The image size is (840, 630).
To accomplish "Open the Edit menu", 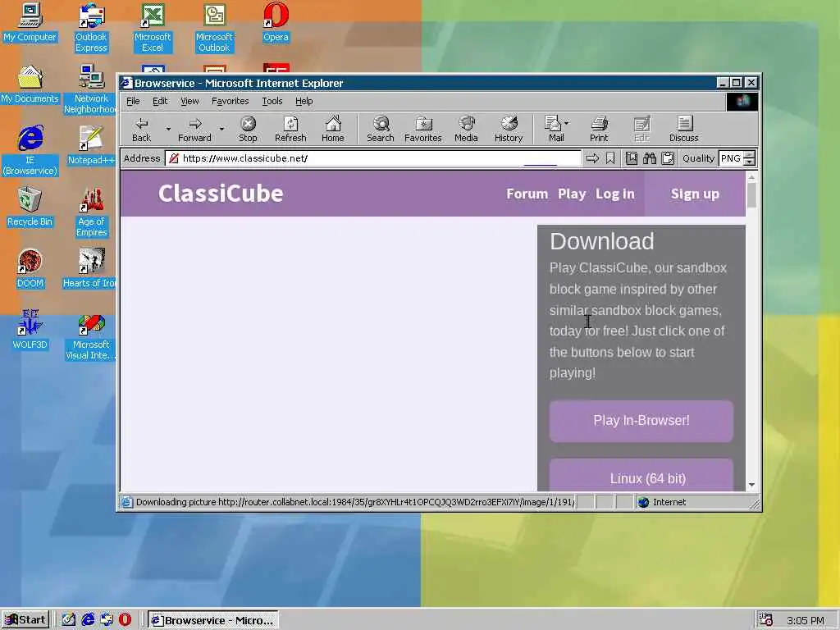I will pos(160,101).
